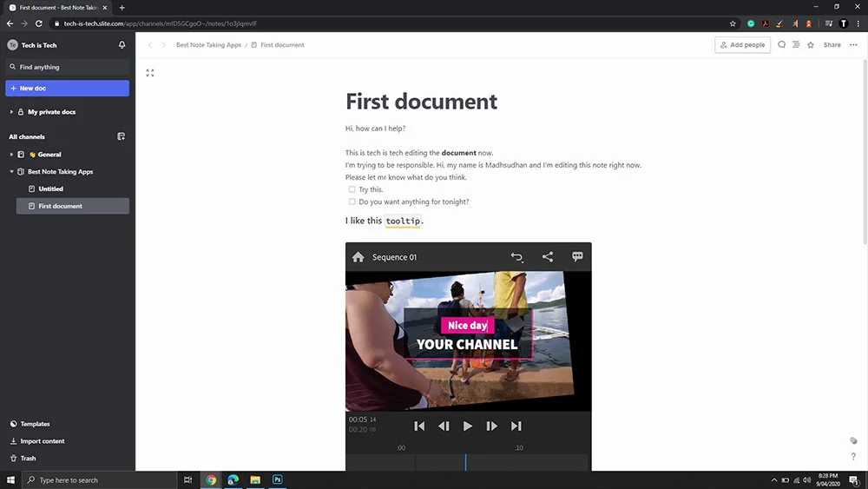Step back one frame
The width and height of the screenshot is (868, 489).
coord(444,426)
